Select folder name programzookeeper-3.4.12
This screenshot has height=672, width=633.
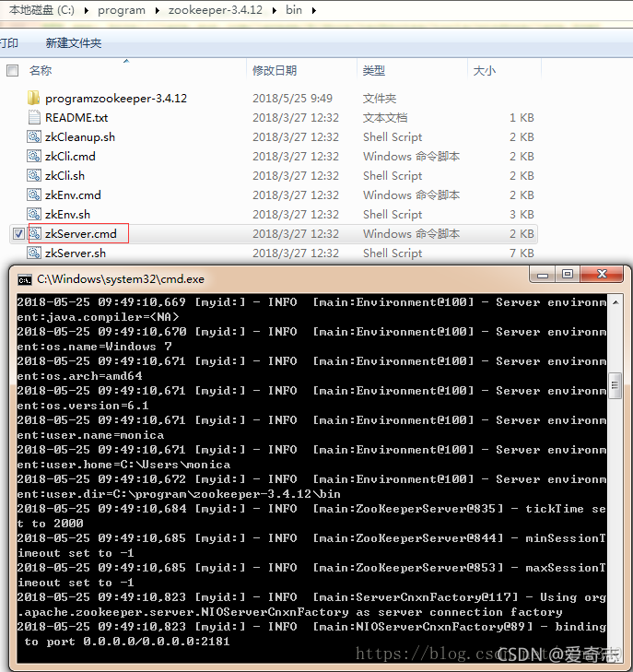pyautogui.click(x=116, y=99)
